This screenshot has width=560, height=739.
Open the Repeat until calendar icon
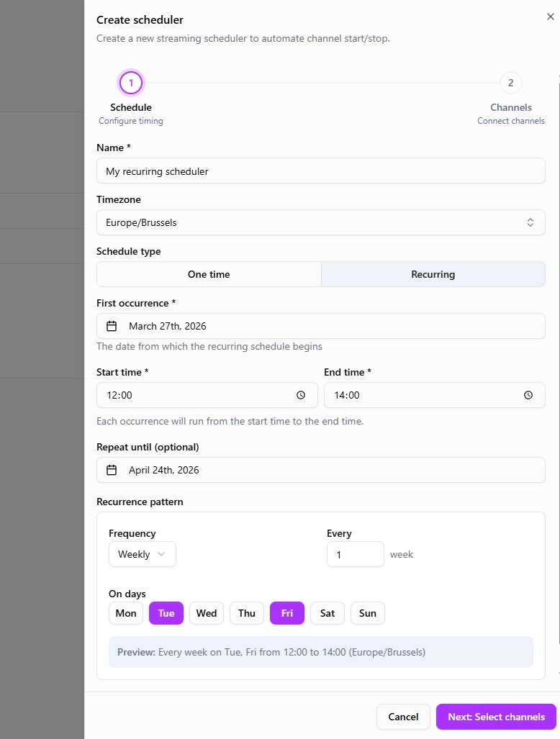click(112, 470)
